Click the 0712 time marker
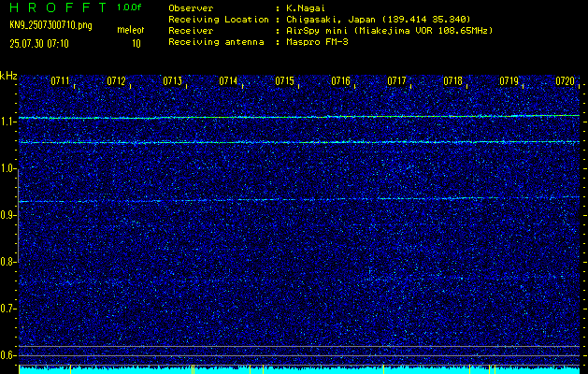 point(116,80)
